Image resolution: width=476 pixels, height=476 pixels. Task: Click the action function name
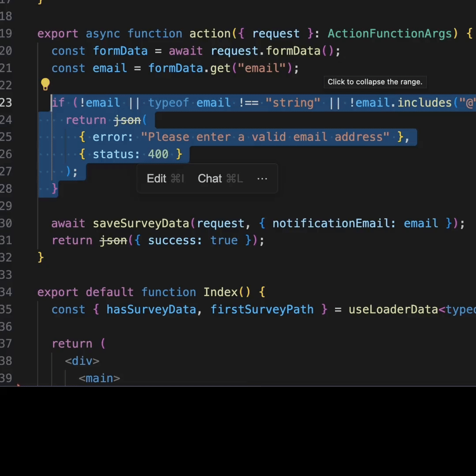[x=210, y=33]
